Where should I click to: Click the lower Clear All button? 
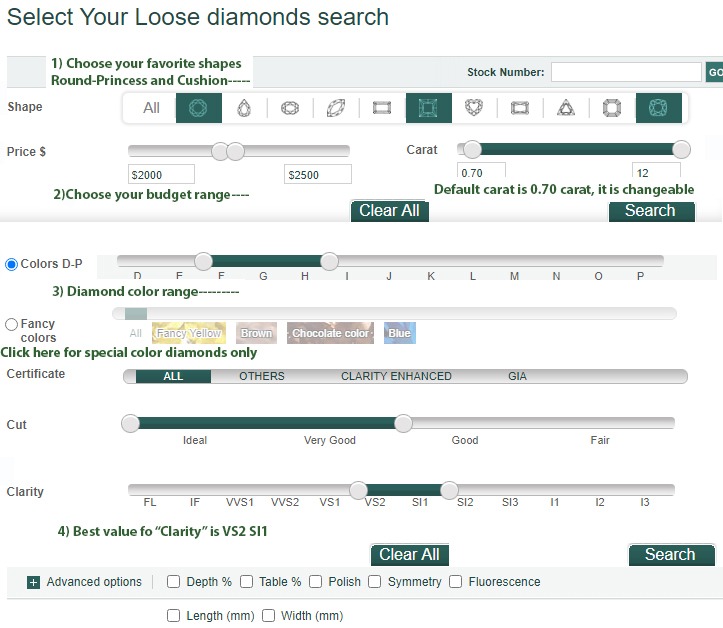click(x=409, y=555)
